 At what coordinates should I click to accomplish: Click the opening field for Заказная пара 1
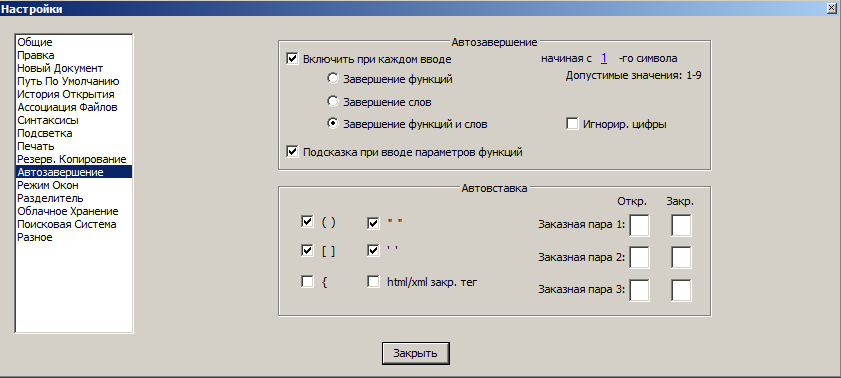[x=639, y=225]
